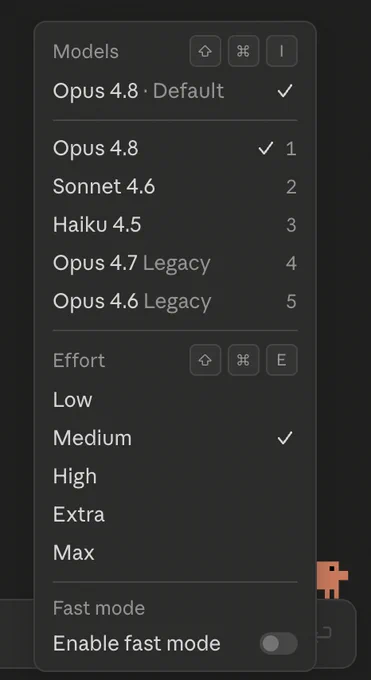Click the Command key icon beside Models
Screen dimensions: 371x680
(x=243, y=51)
